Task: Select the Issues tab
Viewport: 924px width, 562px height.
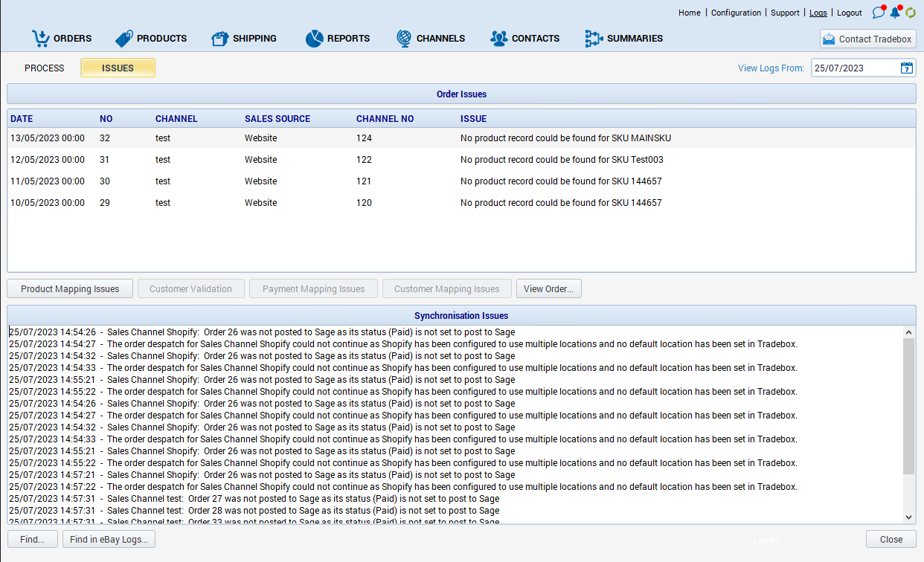Action: [x=118, y=68]
